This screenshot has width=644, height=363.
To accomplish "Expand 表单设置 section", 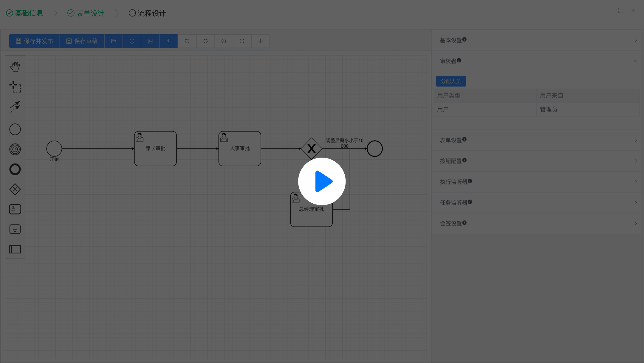I will [537, 140].
